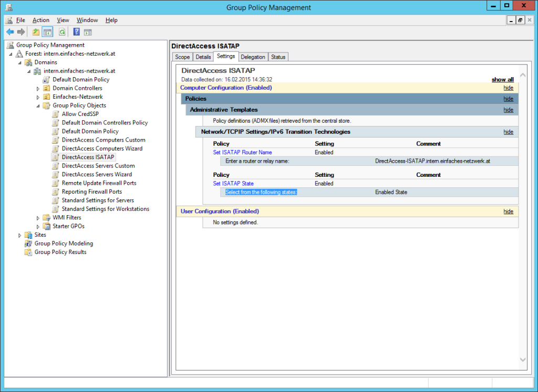Screen dimensions: 538x392
Task: Open the Action menu
Action: (x=40, y=20)
